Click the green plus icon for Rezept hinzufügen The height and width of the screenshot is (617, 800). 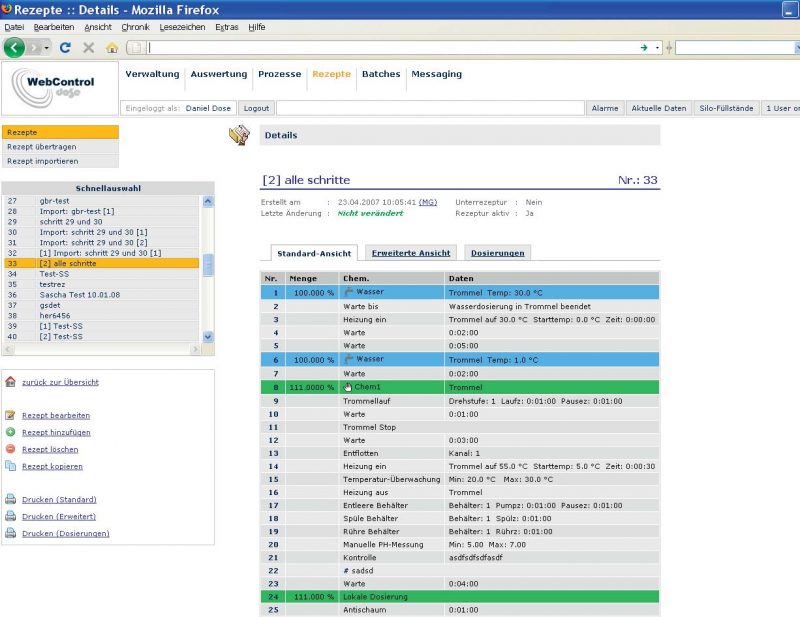[x=11, y=432]
